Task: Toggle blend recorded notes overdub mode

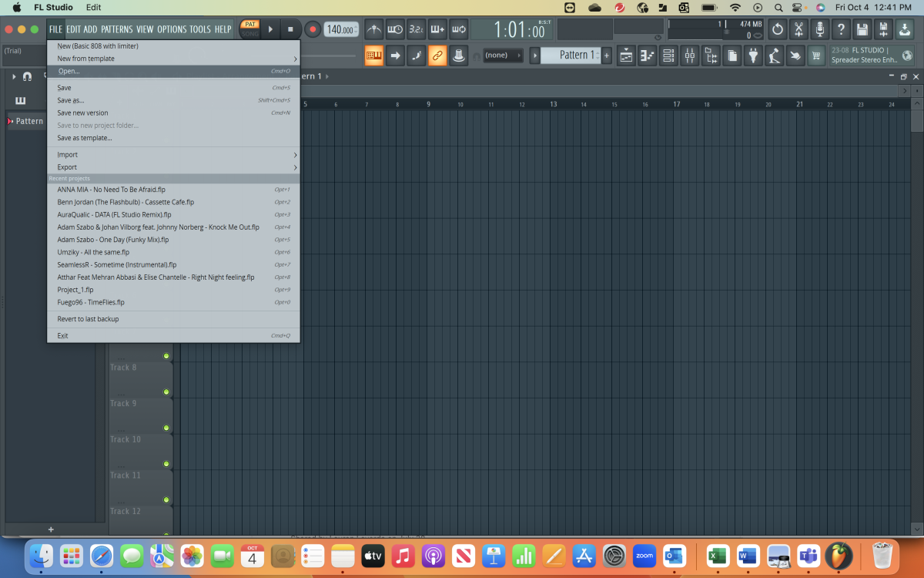Action: point(437,29)
